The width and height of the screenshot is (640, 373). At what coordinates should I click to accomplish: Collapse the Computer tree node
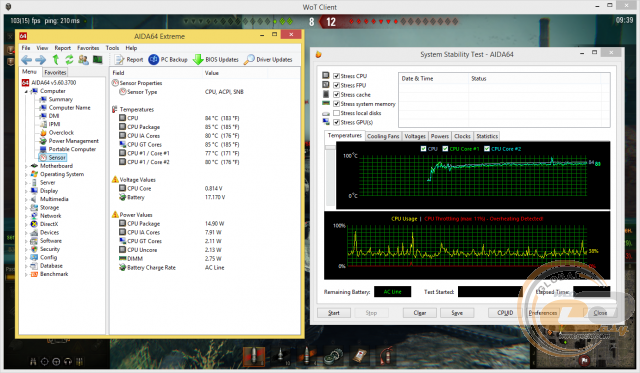(26, 91)
